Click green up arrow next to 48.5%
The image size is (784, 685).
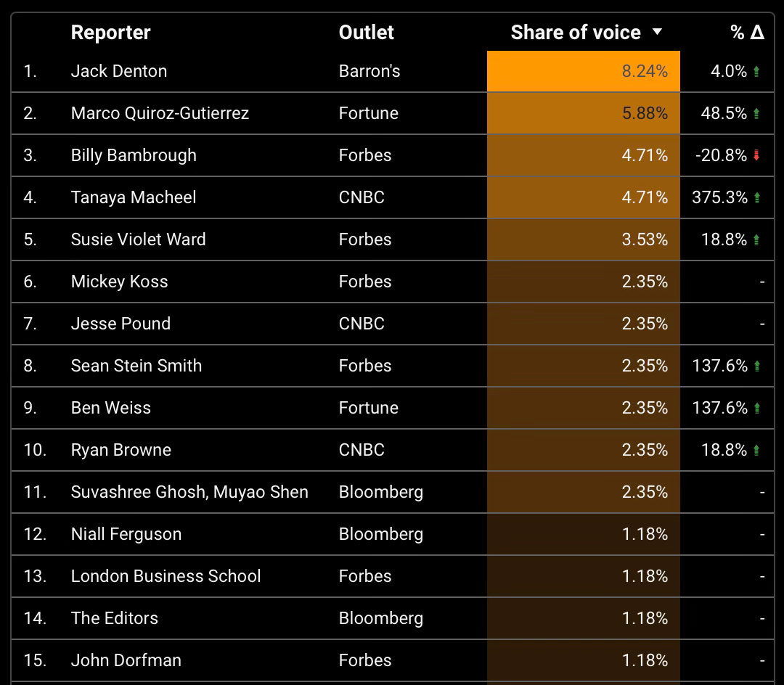click(x=757, y=113)
